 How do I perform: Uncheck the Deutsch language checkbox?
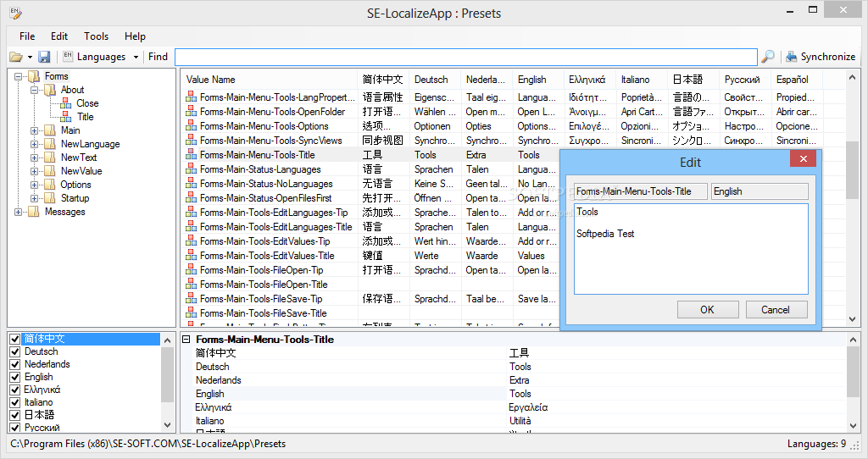click(x=15, y=351)
